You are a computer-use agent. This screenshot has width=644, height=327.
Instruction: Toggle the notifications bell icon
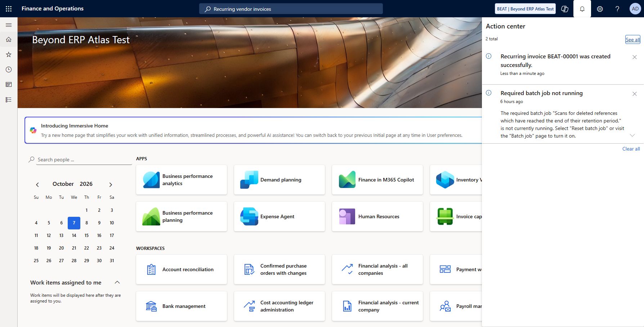coord(582,9)
